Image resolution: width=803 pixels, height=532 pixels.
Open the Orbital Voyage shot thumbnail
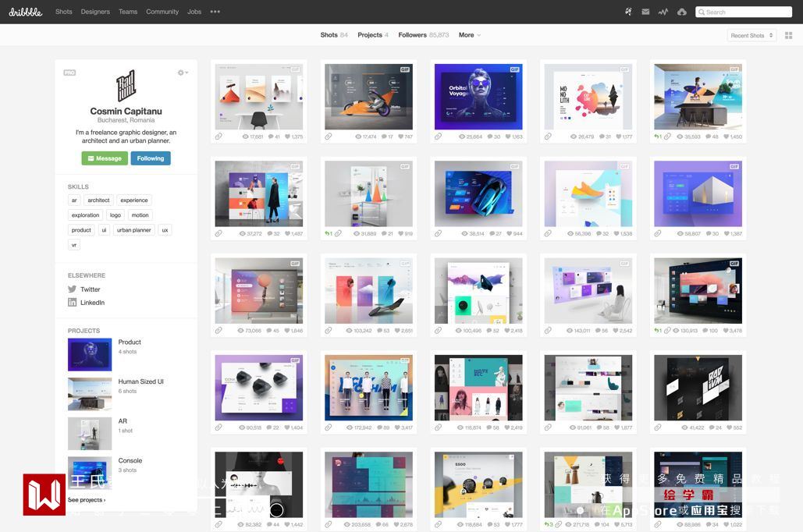coord(478,97)
